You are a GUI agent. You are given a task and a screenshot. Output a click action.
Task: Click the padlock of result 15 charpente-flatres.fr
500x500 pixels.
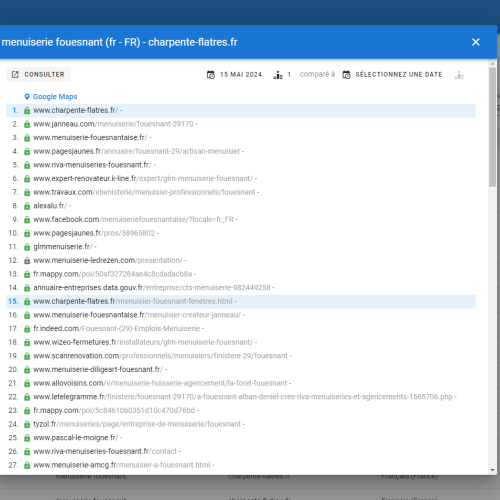point(27,302)
